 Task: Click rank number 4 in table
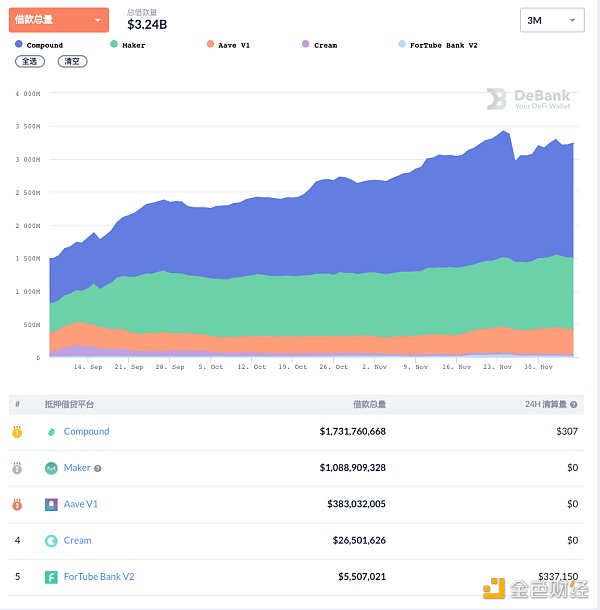pyautogui.click(x=18, y=540)
